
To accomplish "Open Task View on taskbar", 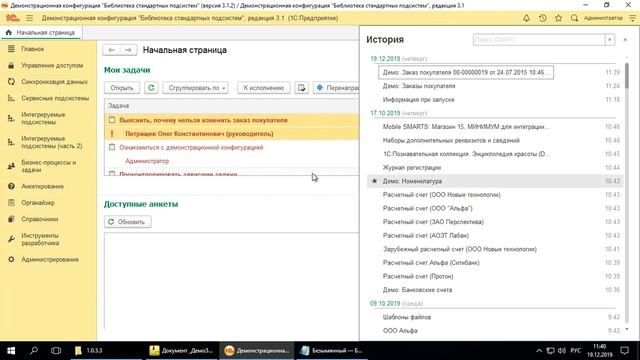I will [x=56, y=351].
